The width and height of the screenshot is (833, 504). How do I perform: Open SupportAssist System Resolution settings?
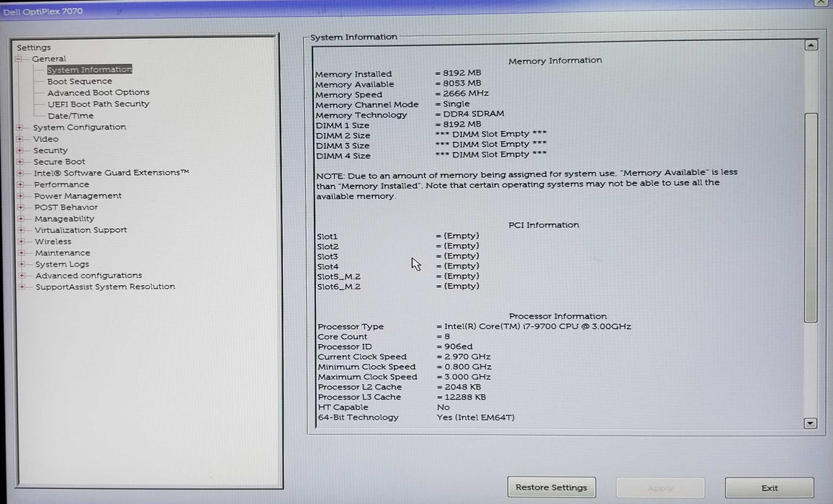coord(105,287)
